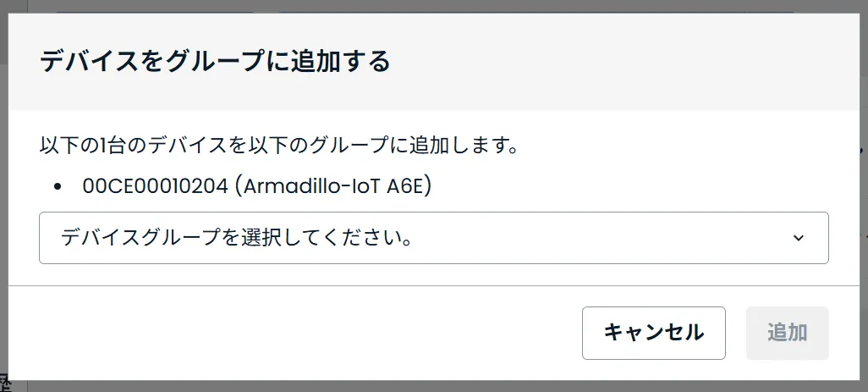Viewport: 868px width, 392px height.
Task: Click the Armadillo-IoT A6E model name
Action: (338, 187)
